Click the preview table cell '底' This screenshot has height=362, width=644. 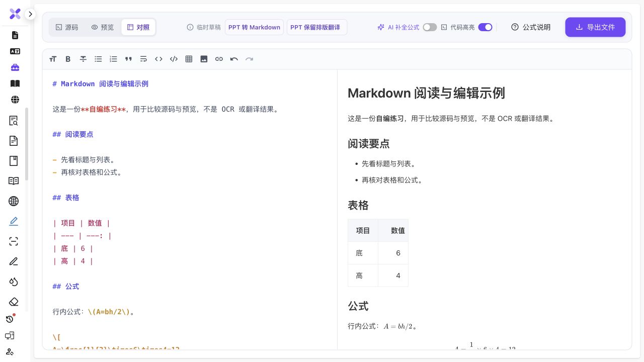coord(363,253)
